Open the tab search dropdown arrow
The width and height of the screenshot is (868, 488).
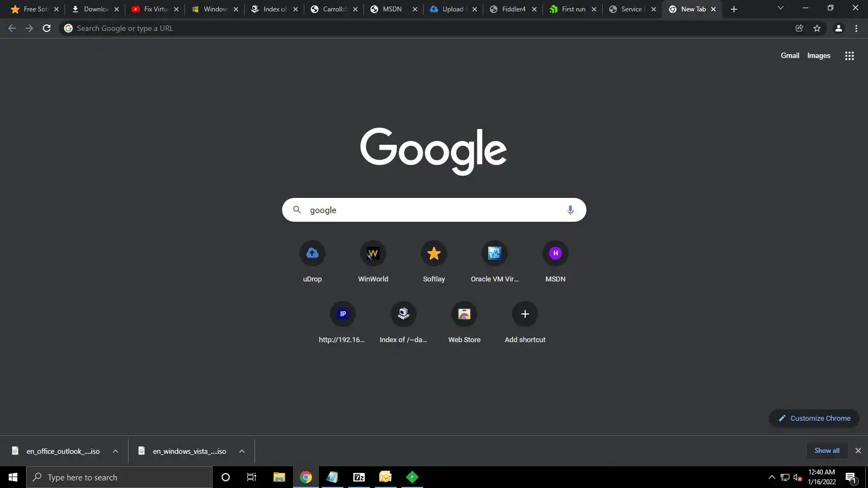(781, 8)
